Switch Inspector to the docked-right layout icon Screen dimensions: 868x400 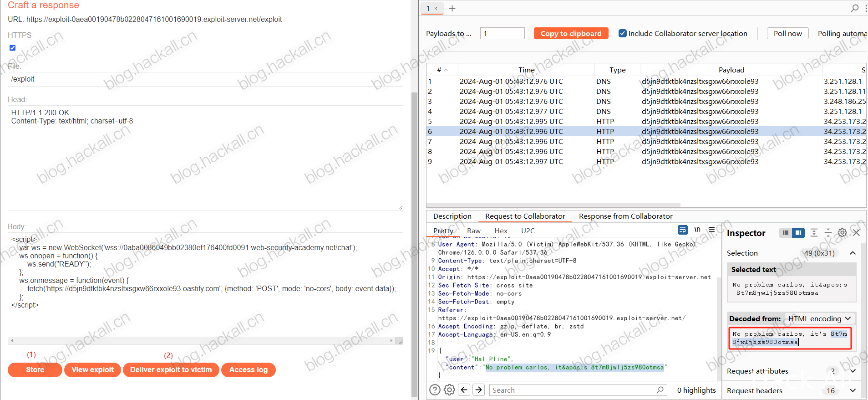click(798, 233)
